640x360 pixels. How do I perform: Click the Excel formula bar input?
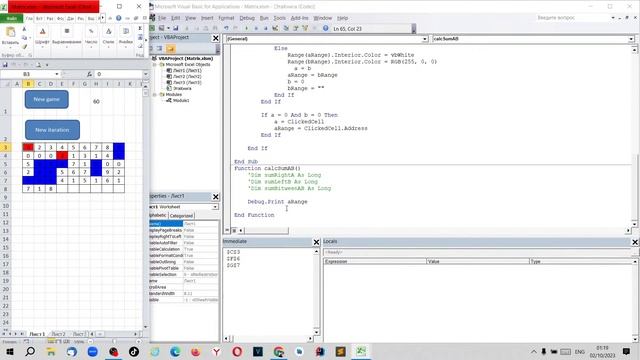click(x=119, y=74)
